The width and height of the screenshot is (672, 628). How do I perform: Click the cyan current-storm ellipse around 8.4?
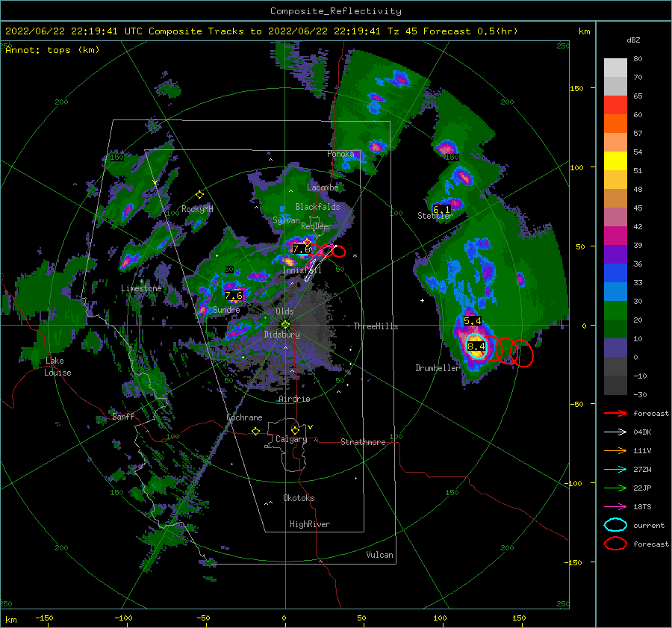click(x=476, y=346)
